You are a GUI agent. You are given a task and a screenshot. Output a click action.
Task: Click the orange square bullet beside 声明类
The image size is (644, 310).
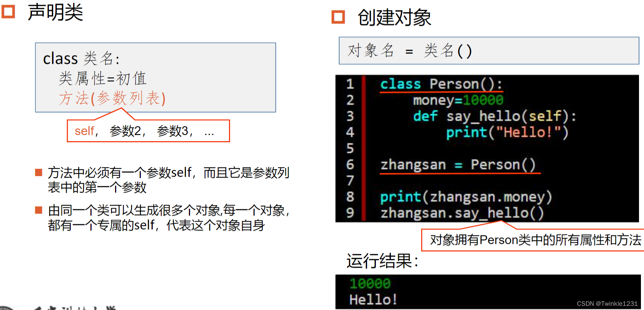8,12
